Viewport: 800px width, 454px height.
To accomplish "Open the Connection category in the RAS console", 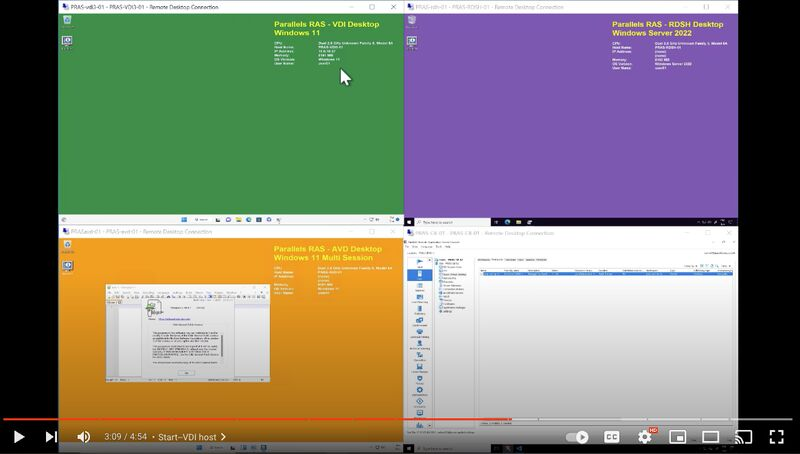I will [x=419, y=357].
